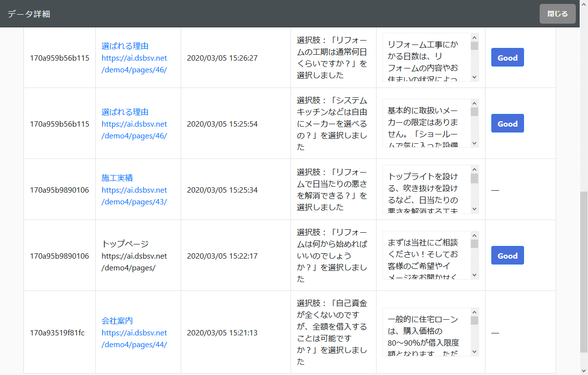Open the 施工実績 page link
This screenshot has width=588, height=375.
[x=117, y=178]
